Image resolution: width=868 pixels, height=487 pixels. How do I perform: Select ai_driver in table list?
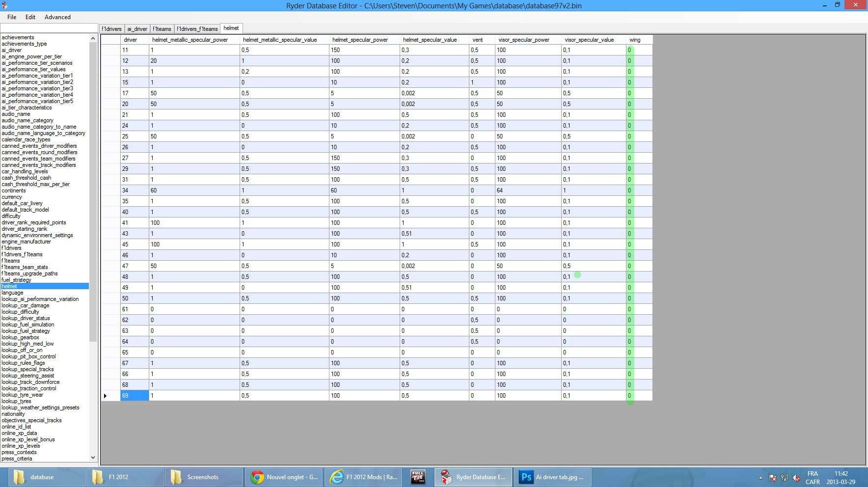click(x=11, y=50)
